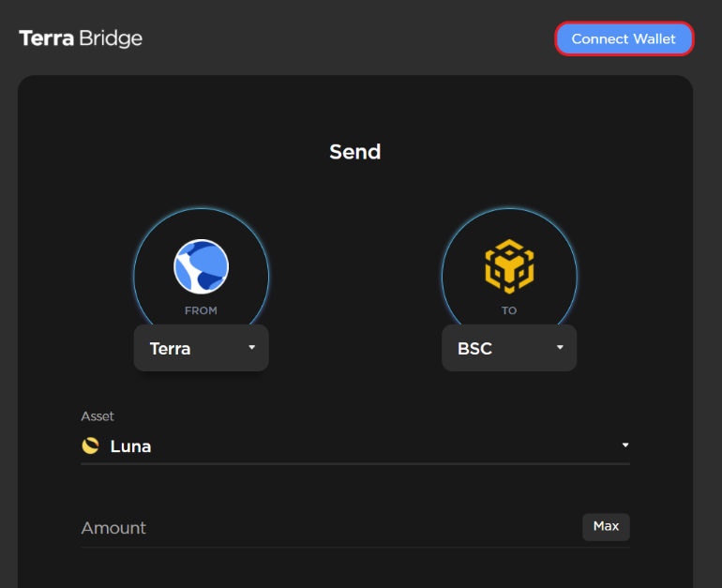The height and width of the screenshot is (588, 722).
Task: Click the FROM label under Terra logo
Action: (201, 310)
